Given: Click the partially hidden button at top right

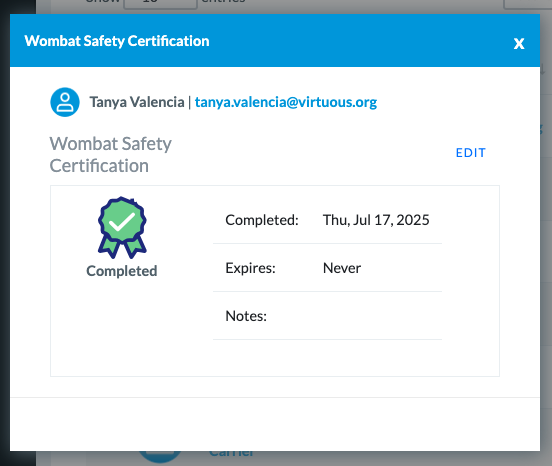Looking at the screenshot, I should (x=527, y=4).
